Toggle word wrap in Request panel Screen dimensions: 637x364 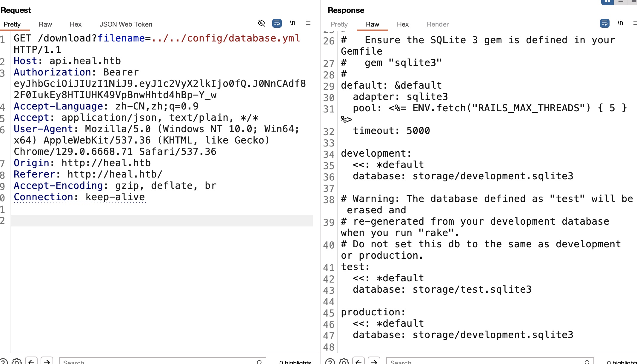pos(277,23)
